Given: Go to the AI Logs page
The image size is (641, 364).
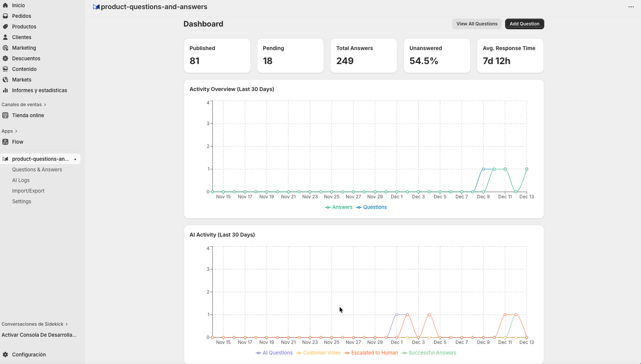Looking at the screenshot, I should click(21, 180).
